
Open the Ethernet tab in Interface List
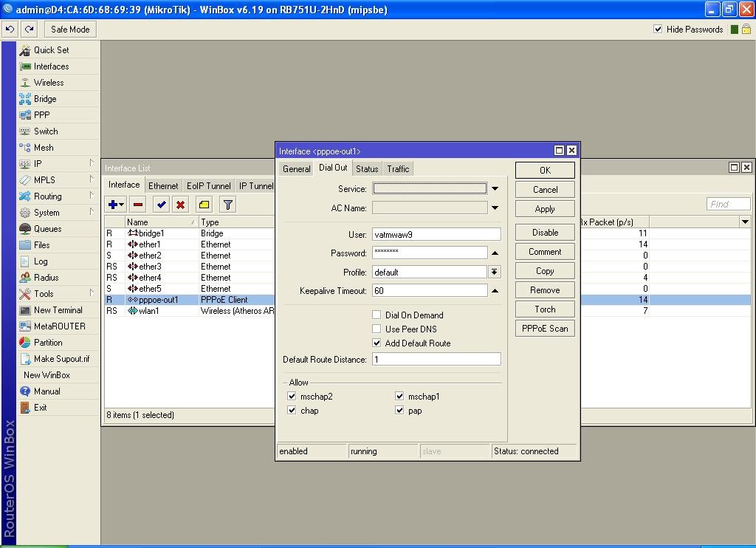[163, 185]
